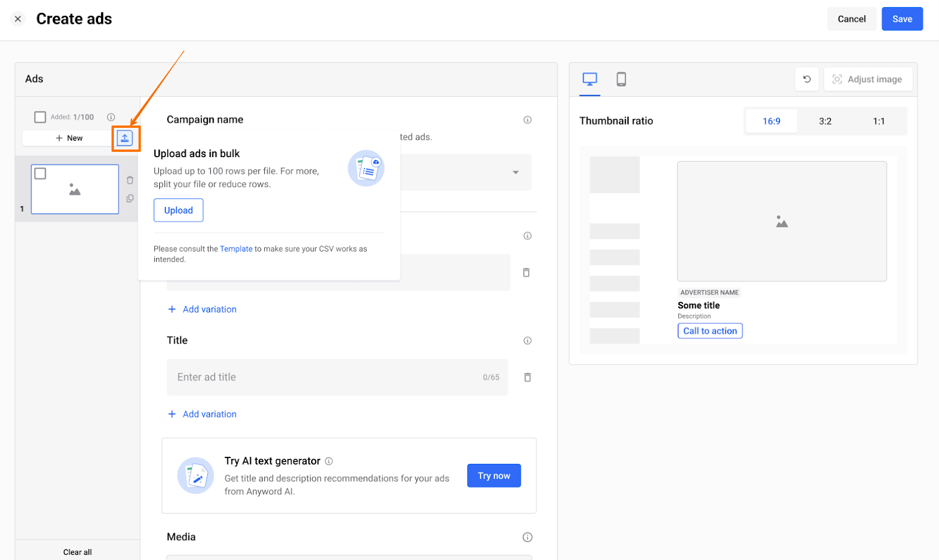Delete the title field with trash icon

point(527,378)
